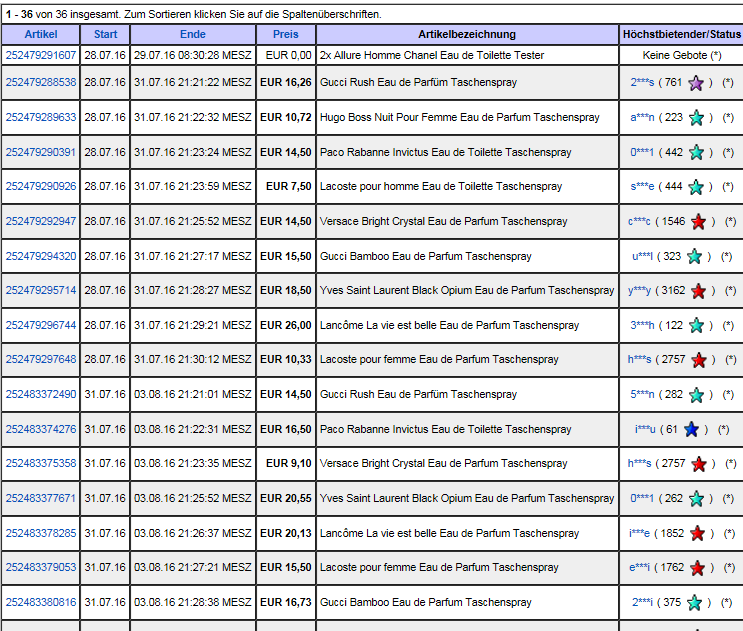
Task: Open item number 252483374276
Action: click(x=41, y=429)
